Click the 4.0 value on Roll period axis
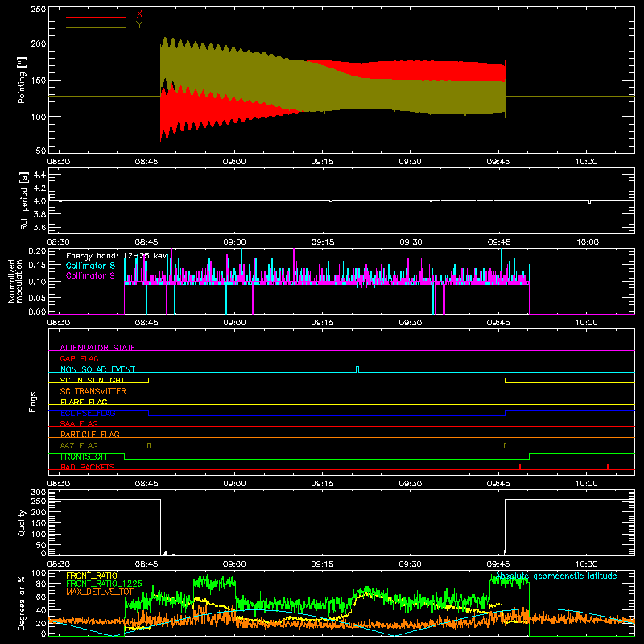Image resolution: width=644 pixels, height=644 pixels. coord(39,200)
